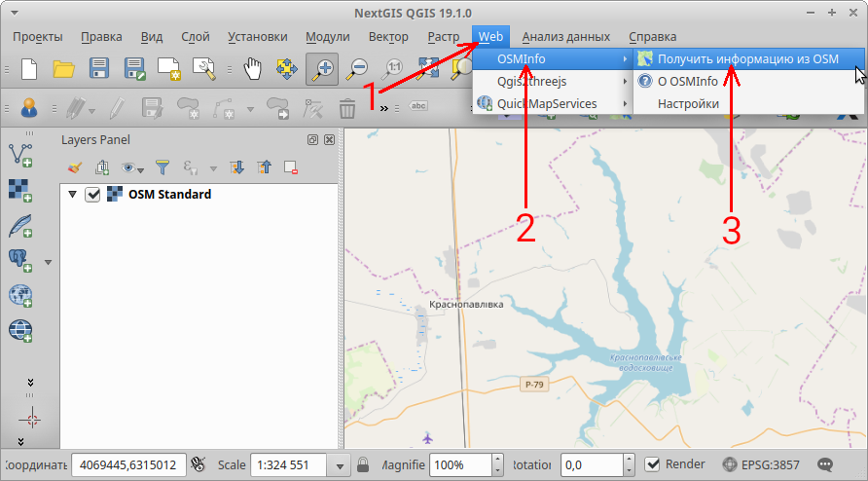Toggle the Render checkbox in status bar

653,464
